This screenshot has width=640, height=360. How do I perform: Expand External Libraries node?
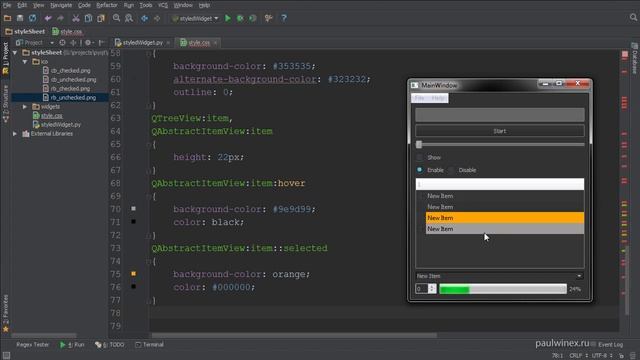click(x=15, y=133)
